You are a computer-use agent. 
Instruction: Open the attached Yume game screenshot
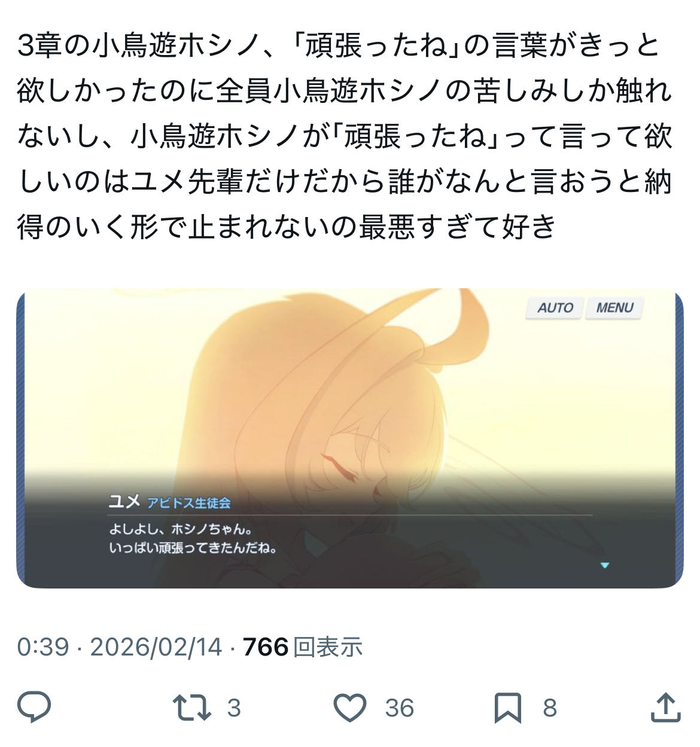(x=350, y=438)
